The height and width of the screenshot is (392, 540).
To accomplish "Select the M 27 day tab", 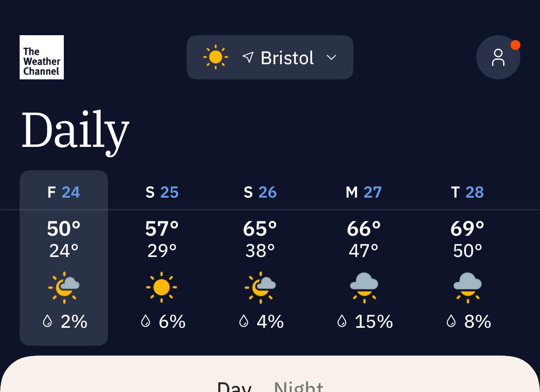I will 364,258.
